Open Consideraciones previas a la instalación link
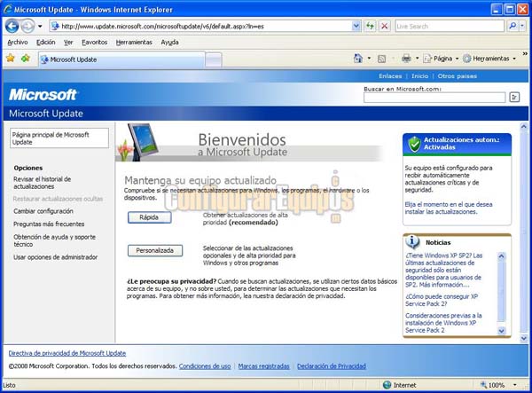This screenshot has height=393, width=532. click(x=443, y=322)
